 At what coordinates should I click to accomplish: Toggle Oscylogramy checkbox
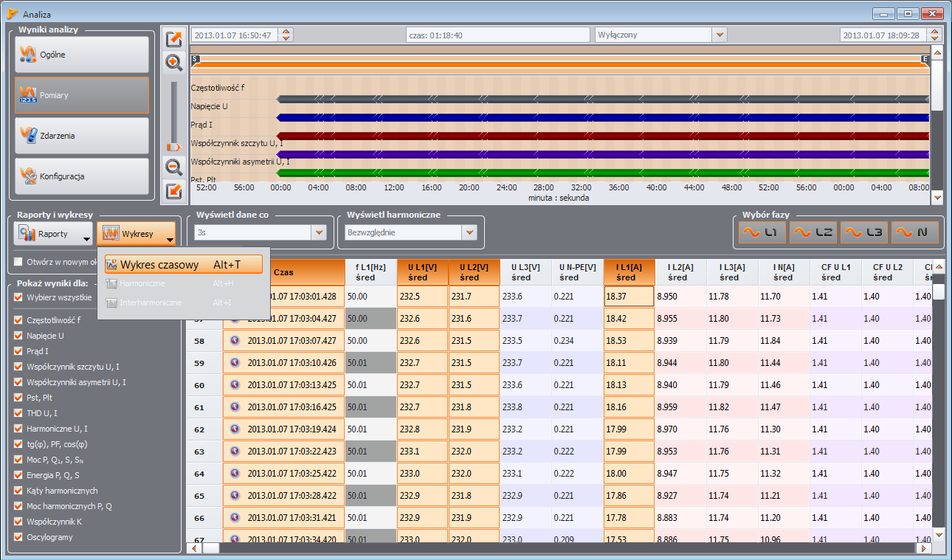click(x=18, y=537)
